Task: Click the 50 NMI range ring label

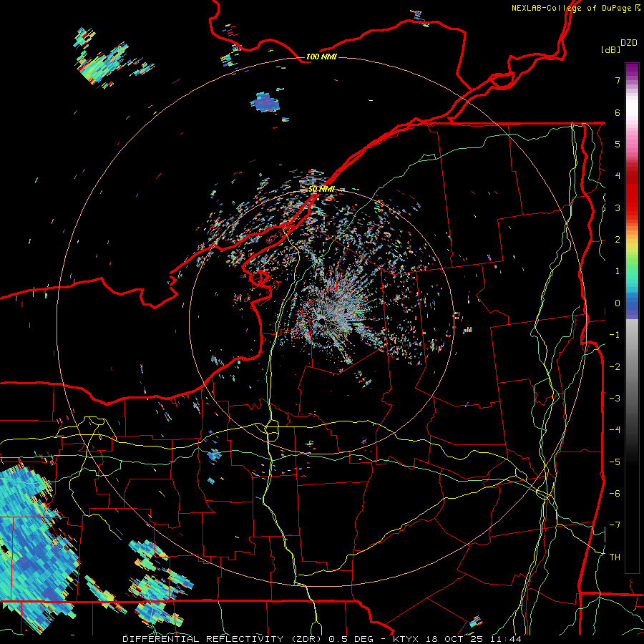Action: [x=321, y=189]
